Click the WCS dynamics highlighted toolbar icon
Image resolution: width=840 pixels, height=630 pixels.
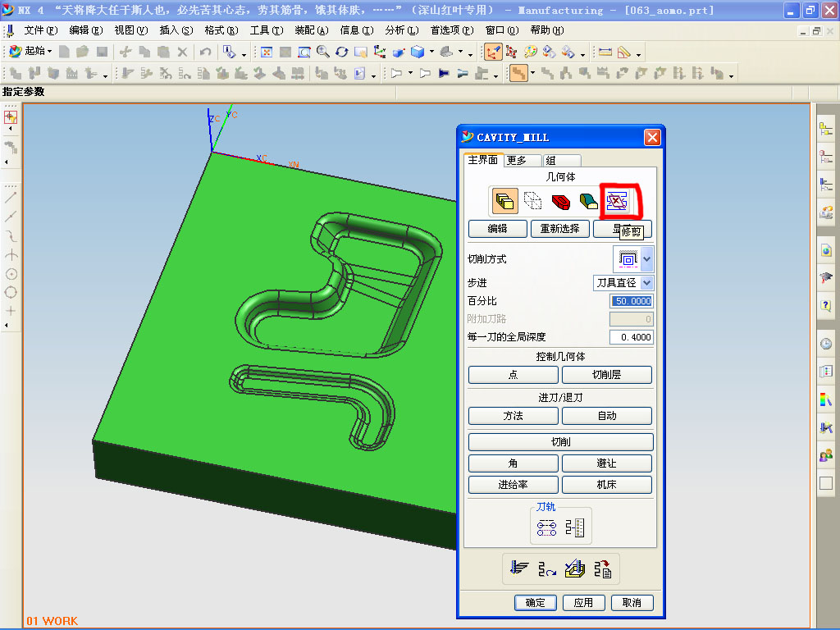click(493, 52)
